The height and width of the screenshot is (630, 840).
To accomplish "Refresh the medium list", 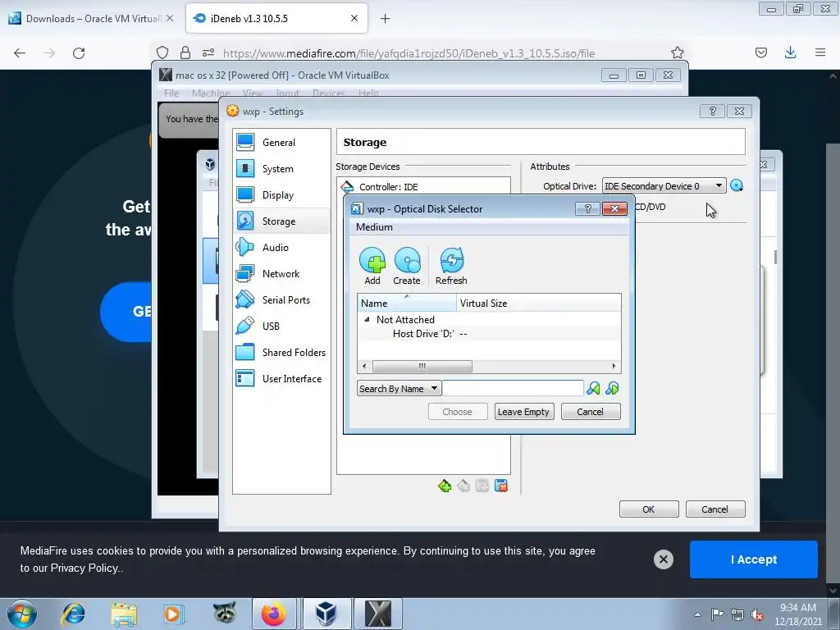I will coord(451,266).
